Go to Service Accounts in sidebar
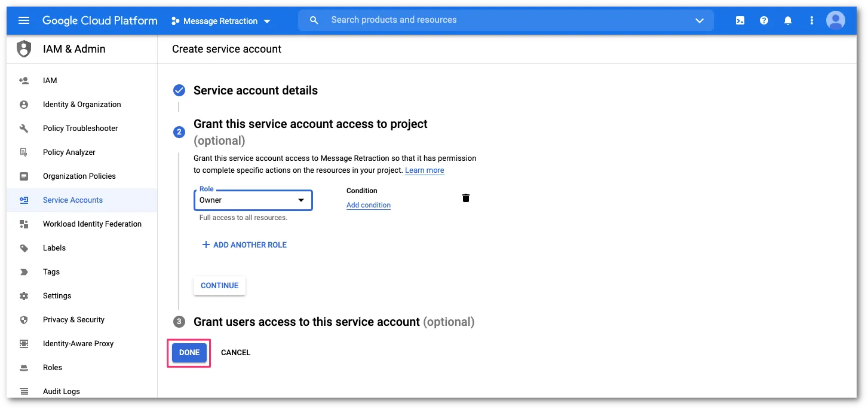This screenshot has width=868, height=409. tap(73, 200)
